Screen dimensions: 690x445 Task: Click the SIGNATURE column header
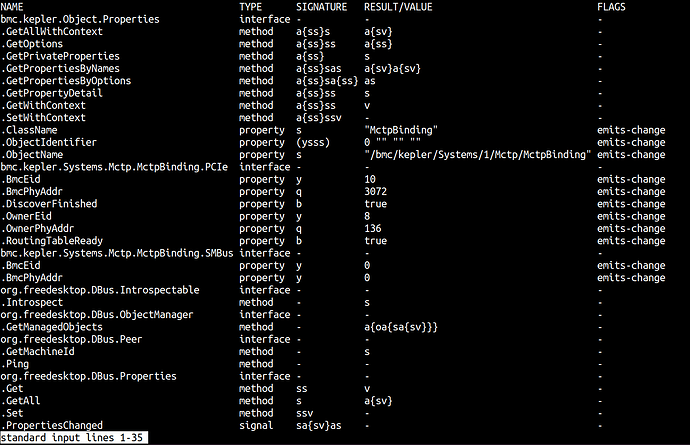[322, 7]
